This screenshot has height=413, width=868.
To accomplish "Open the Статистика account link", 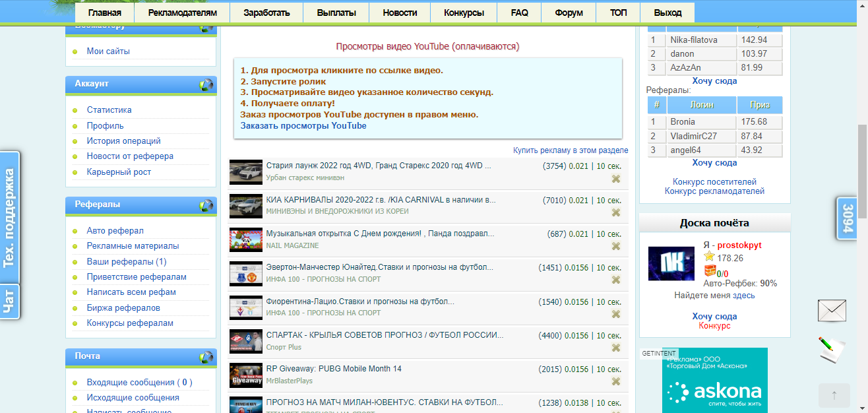I will (109, 110).
